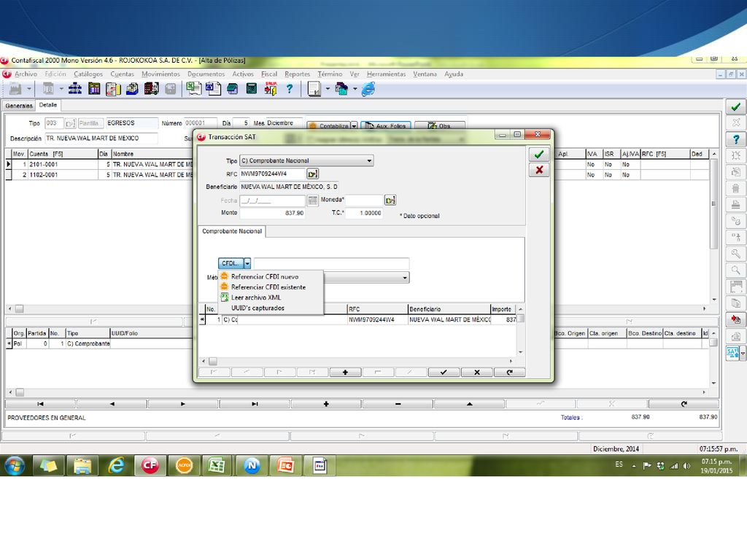Cancel the Transacción SAT dialog with the red X
The image size is (747, 560).
point(539,170)
